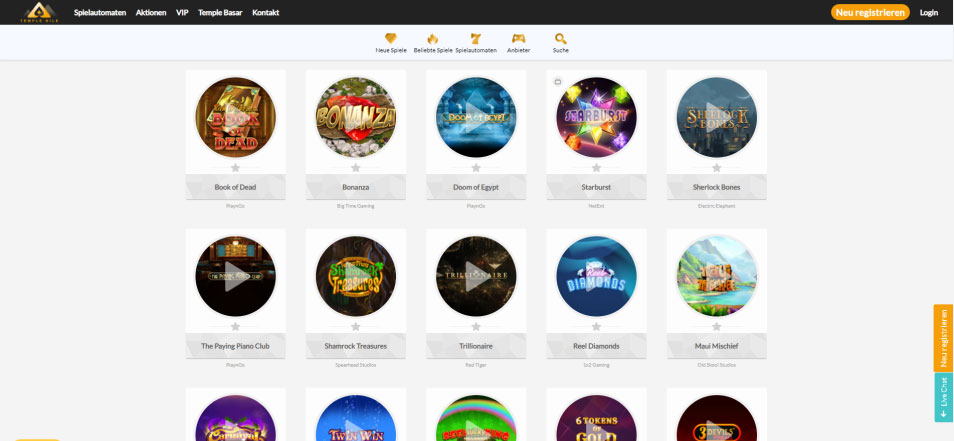This screenshot has height=441, width=954.
Task: Open Twin Win game thumbnail
Action: (356, 418)
